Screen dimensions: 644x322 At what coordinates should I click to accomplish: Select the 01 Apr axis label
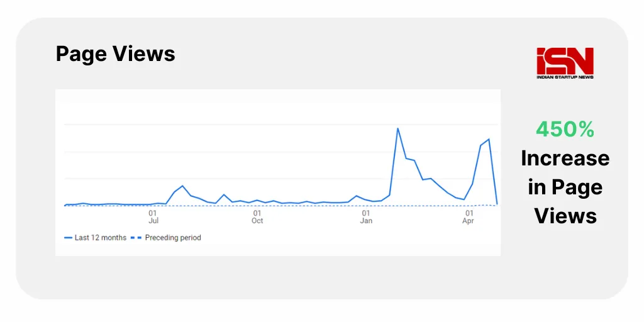click(469, 217)
